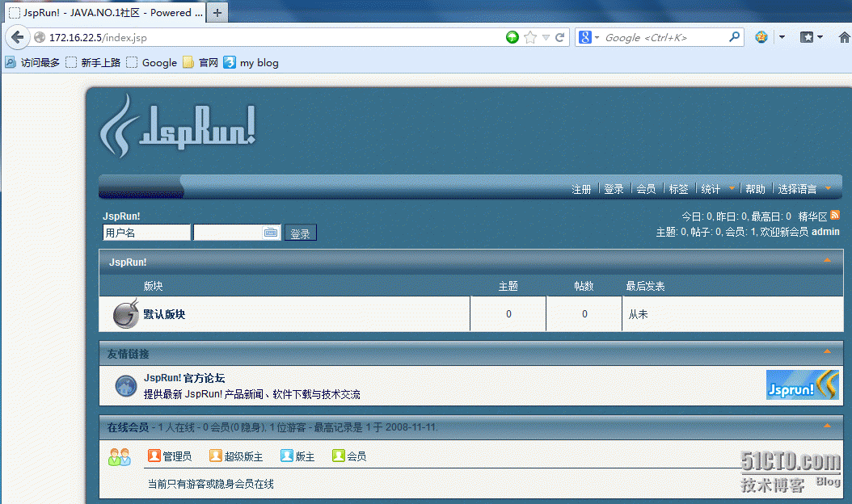Click the 会员 role icon in online legend
The width and height of the screenshot is (852, 504).
point(339,456)
